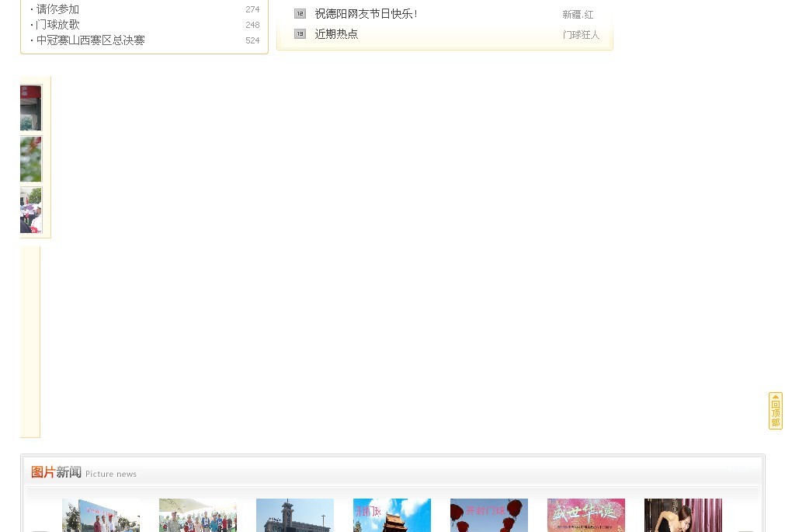Open the pagoda and blue sky photo
The image size is (785, 532).
click(x=392, y=516)
